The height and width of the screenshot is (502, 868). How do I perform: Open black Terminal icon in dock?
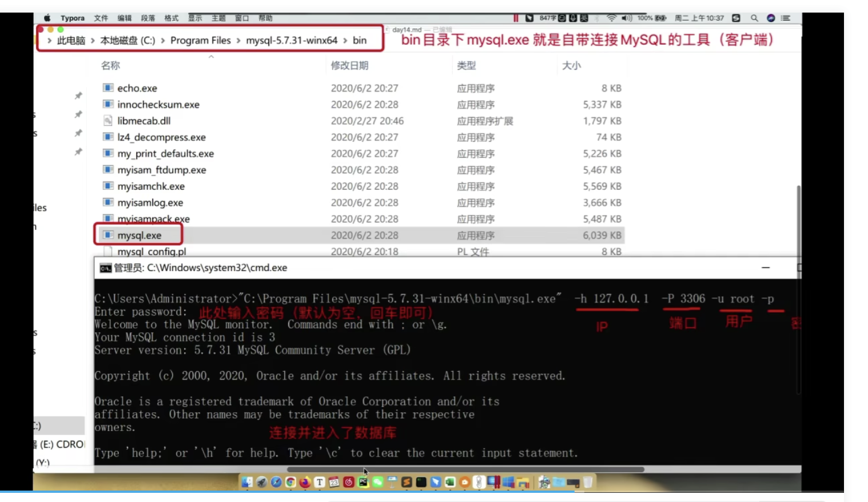(421, 482)
